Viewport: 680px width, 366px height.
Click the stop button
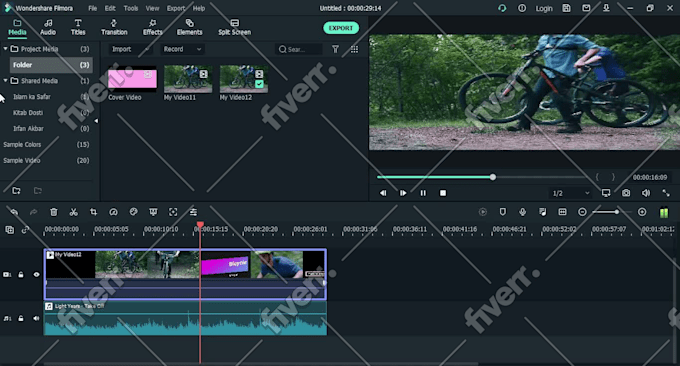click(443, 193)
